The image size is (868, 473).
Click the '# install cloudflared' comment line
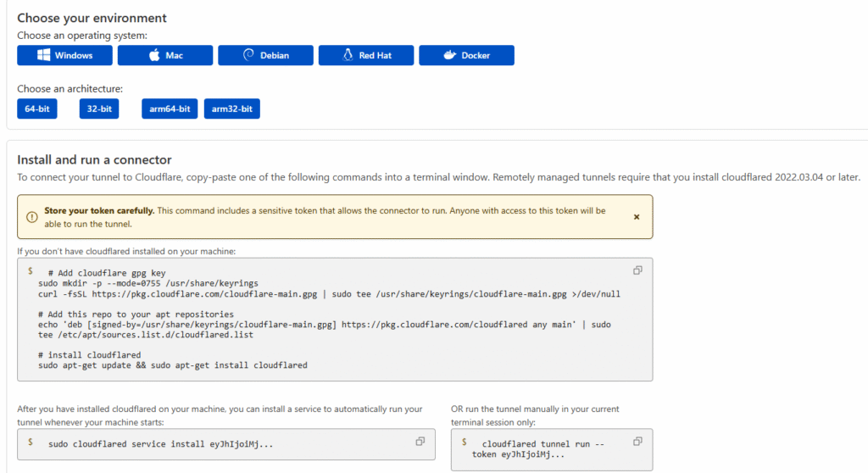[90, 355]
